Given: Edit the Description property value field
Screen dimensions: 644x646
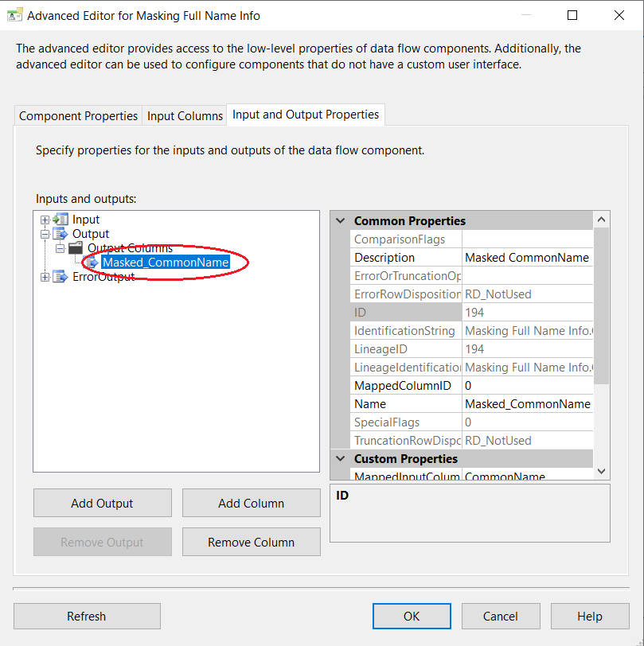Looking at the screenshot, I should pyautogui.click(x=527, y=258).
